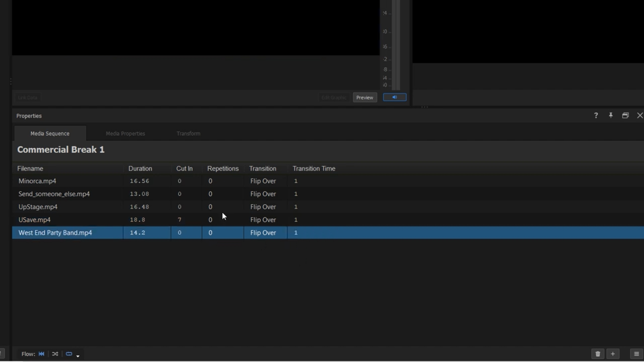Click the plus add-media icon
Screen dimensions: 644x362
(x=613, y=354)
